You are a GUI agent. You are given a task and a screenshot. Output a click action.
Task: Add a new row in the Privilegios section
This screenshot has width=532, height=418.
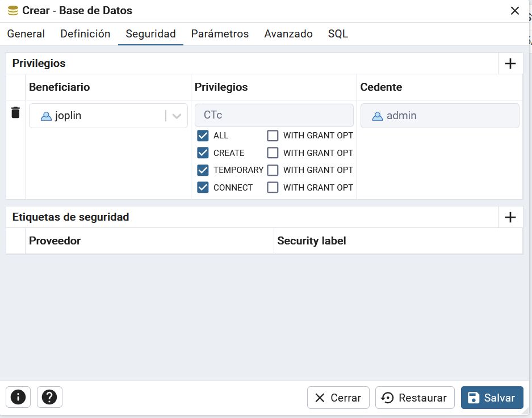(510, 64)
